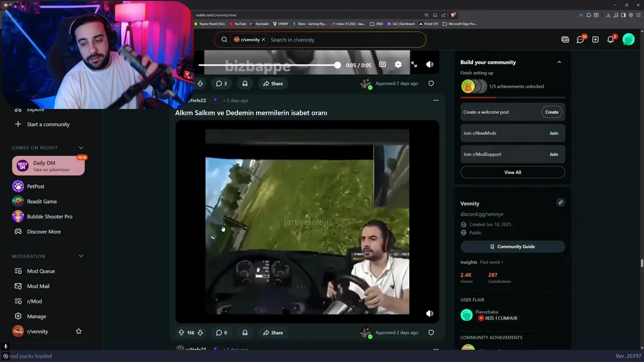Toggle volume on top video player
Screen dimensions: 644x362
430,64
